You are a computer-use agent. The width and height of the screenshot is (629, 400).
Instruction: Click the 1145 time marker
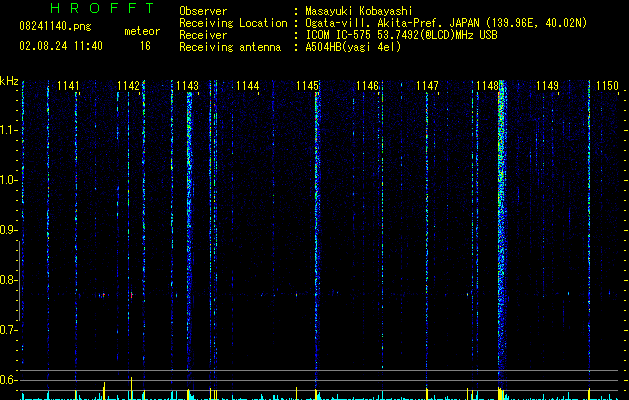[307, 86]
